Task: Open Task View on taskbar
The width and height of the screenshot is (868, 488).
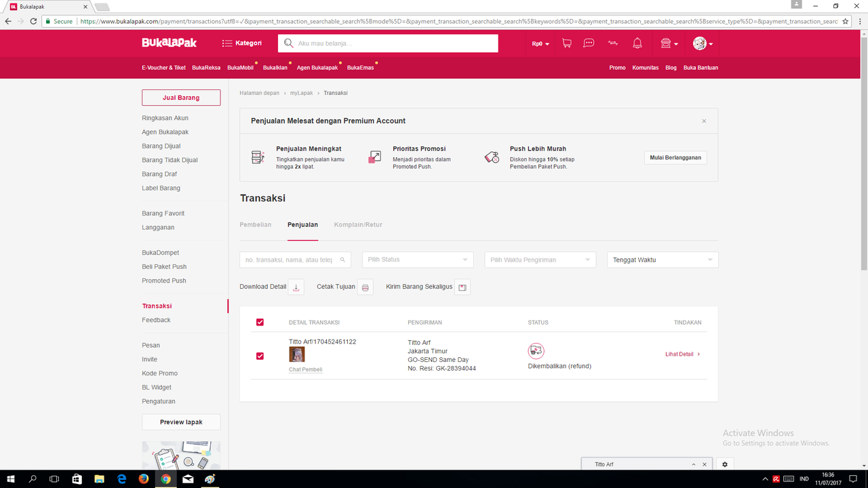Action: [55, 479]
